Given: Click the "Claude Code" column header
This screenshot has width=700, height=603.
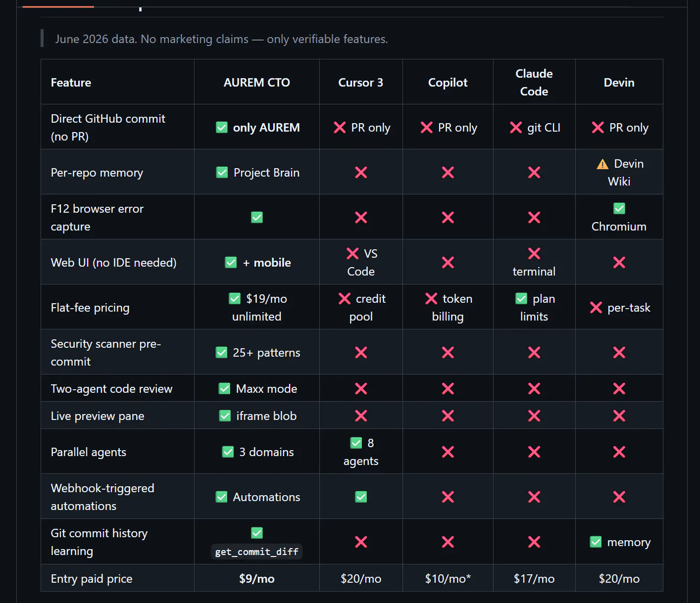Looking at the screenshot, I should (534, 83).
